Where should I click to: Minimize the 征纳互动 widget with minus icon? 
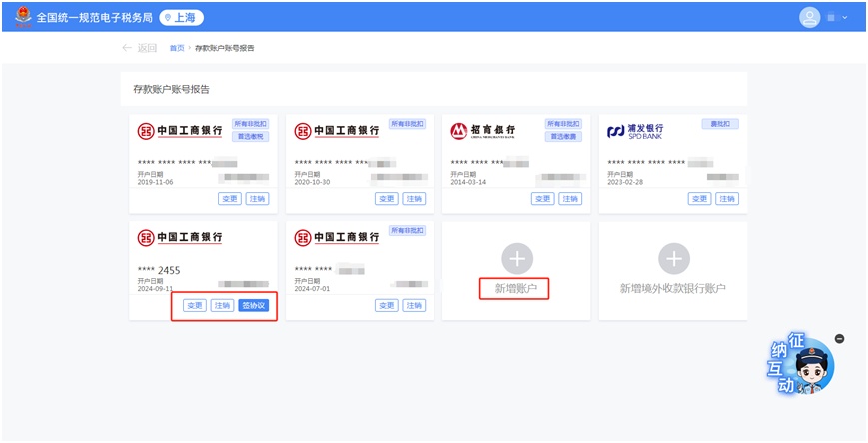click(839, 339)
